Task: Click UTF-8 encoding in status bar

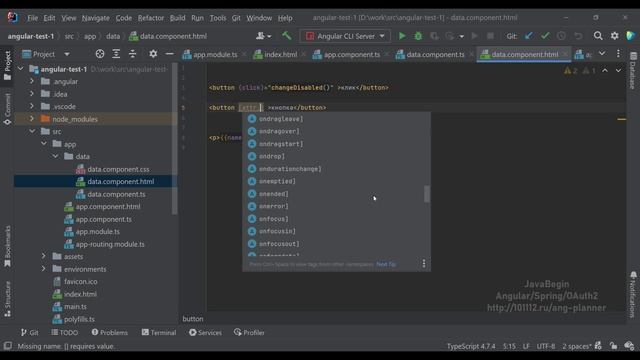Action: point(546,346)
